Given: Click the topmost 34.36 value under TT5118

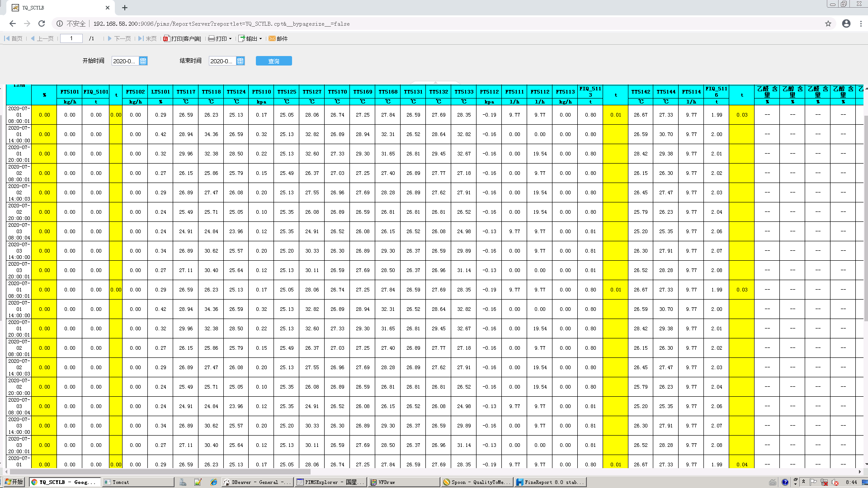Looking at the screenshot, I should (x=211, y=134).
